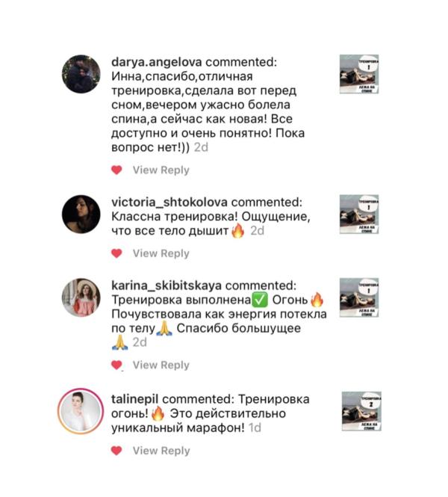The width and height of the screenshot is (448, 497).
Task: Open victoria_shtokolova's profile avatar
Action: tap(81, 214)
